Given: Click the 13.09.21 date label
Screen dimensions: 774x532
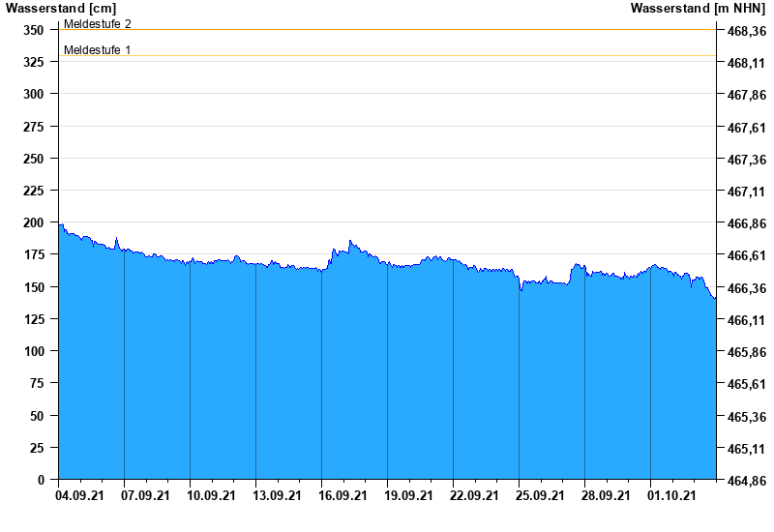Looking at the screenshot, I should (x=277, y=495).
